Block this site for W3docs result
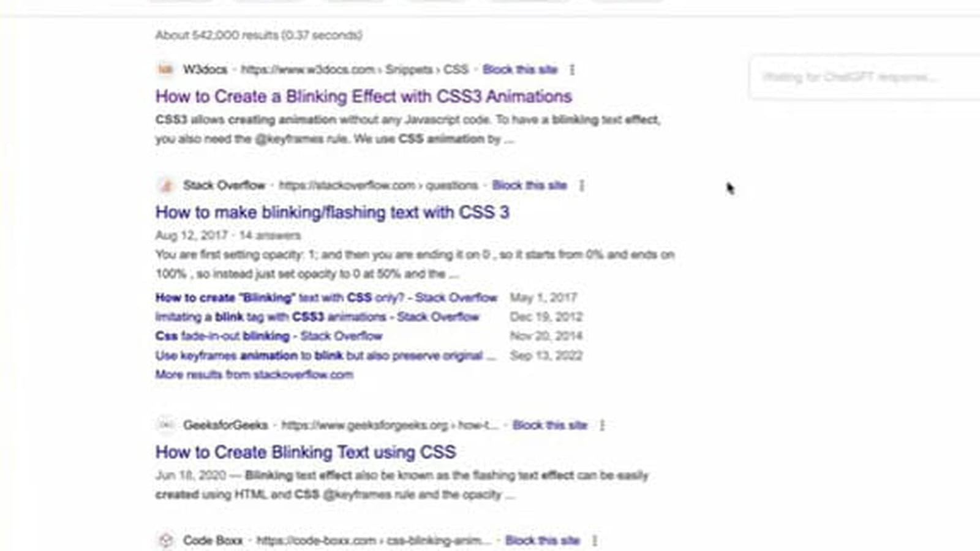This screenshot has width=980, height=551. coord(520,69)
